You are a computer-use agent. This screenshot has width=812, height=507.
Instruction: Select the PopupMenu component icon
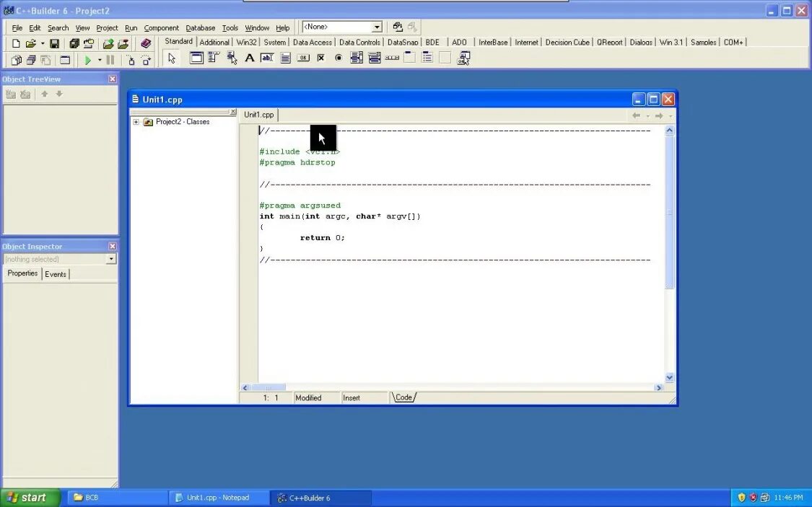232,58
